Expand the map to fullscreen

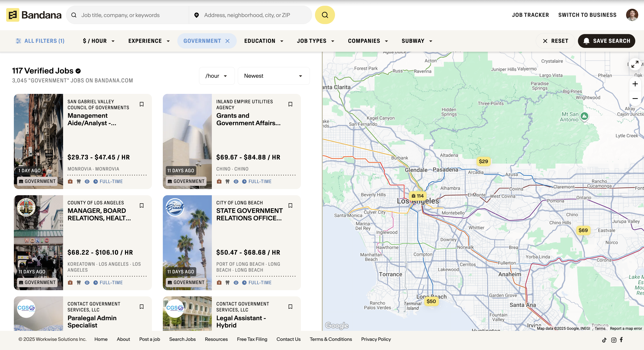point(635,65)
